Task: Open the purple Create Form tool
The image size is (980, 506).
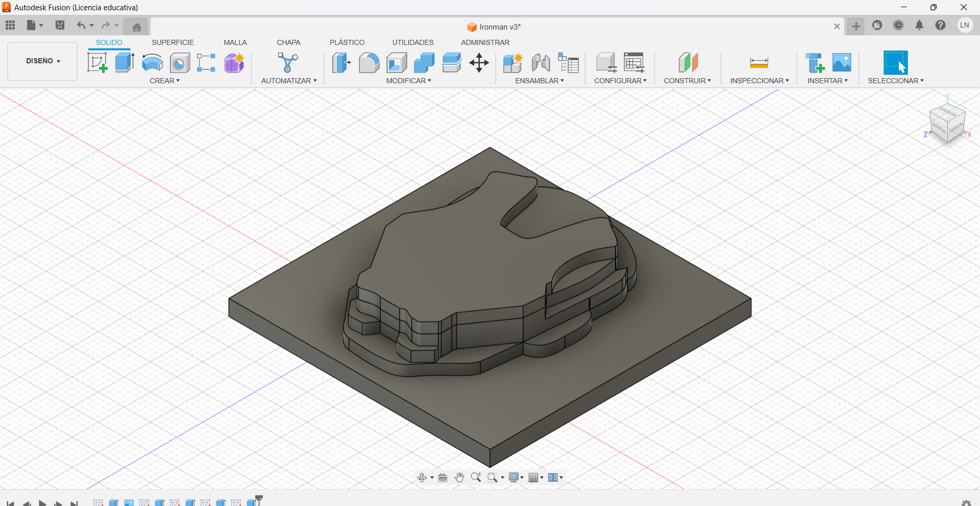Action: (234, 63)
